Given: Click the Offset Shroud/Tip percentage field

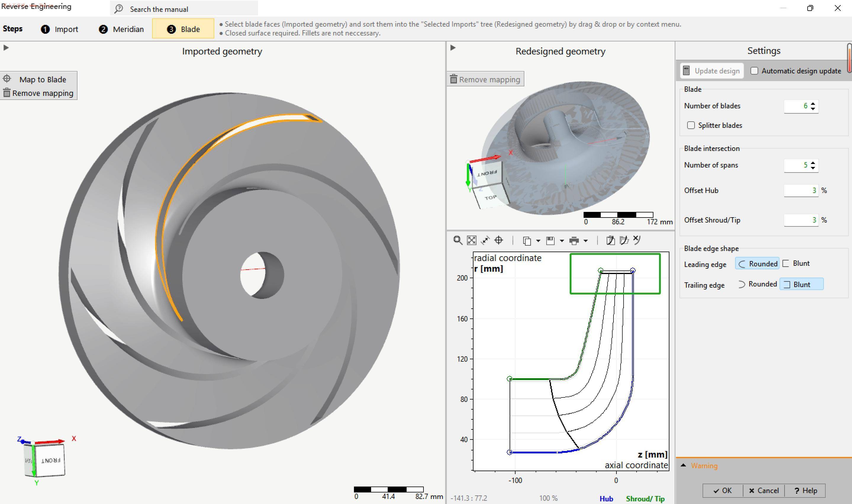Looking at the screenshot, I should tap(801, 220).
